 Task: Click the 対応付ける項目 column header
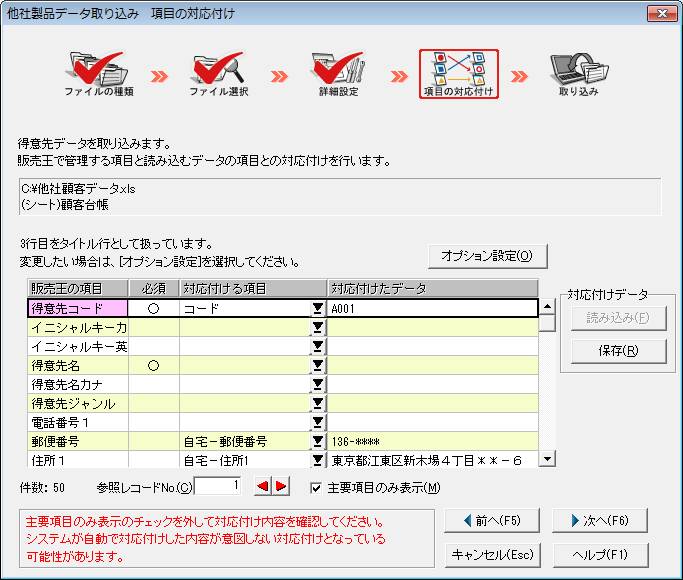[253, 288]
